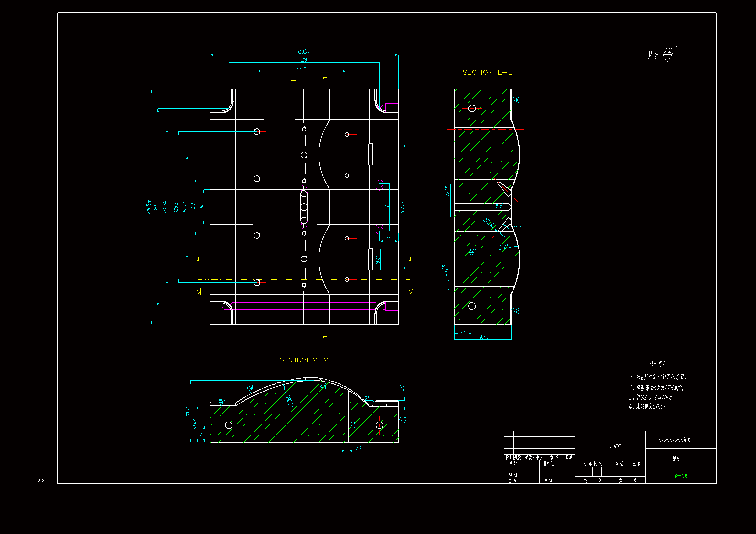Select the 37.5° angle dimension

point(518,227)
